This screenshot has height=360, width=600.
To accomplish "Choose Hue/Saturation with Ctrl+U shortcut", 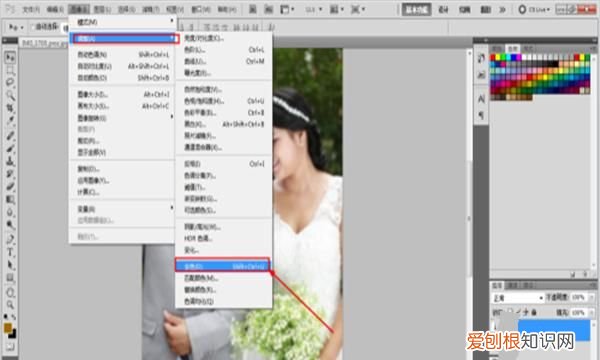I will point(224,101).
